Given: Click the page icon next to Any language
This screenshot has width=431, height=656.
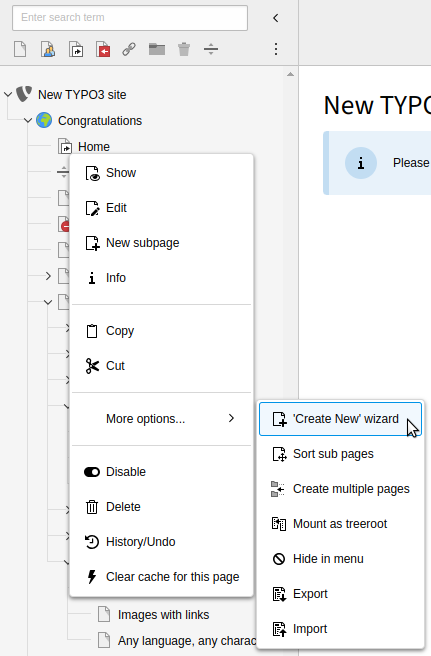Looking at the screenshot, I should click(x=104, y=641).
